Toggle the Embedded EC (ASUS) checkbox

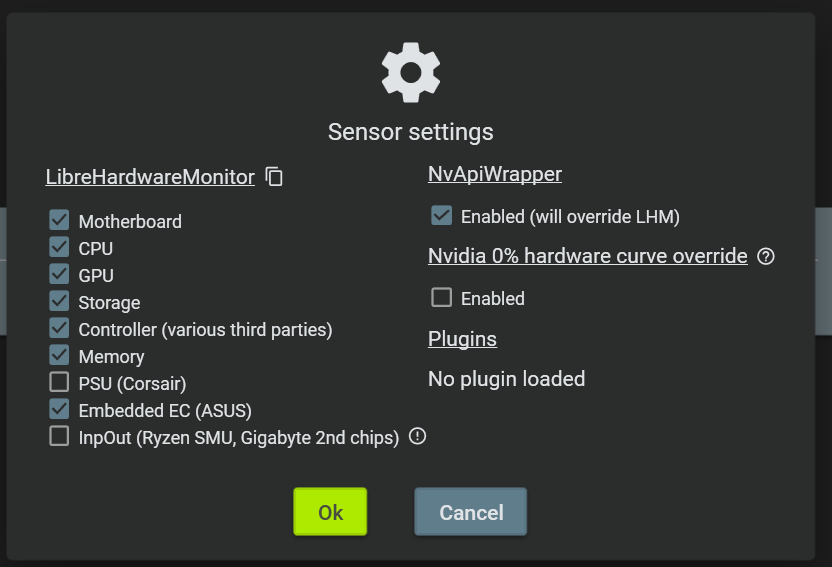60,409
